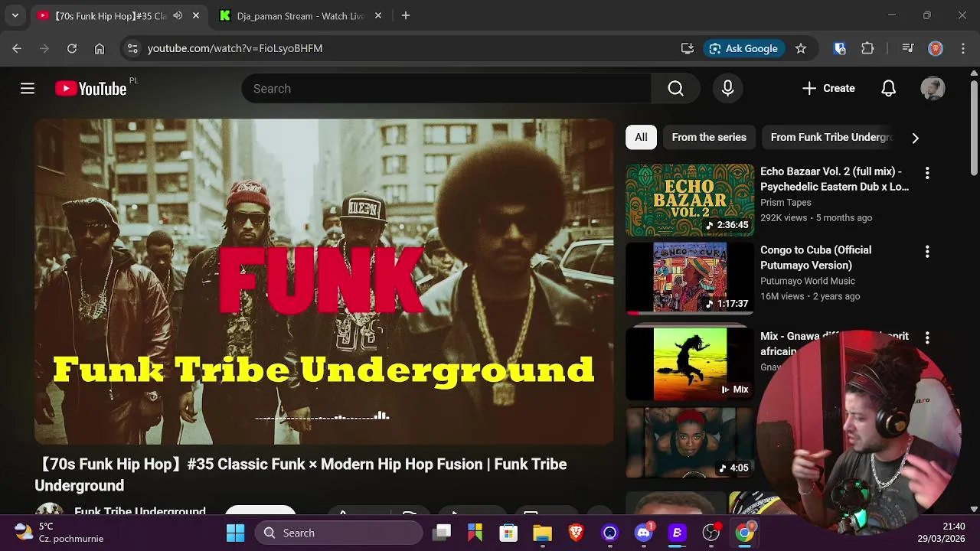Image resolution: width=980 pixels, height=551 pixels.
Task: Open Microsoft Store from the taskbar
Action: tap(508, 533)
